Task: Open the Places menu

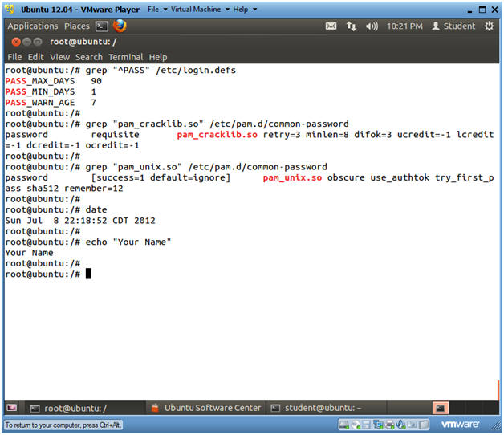Action: click(x=77, y=26)
